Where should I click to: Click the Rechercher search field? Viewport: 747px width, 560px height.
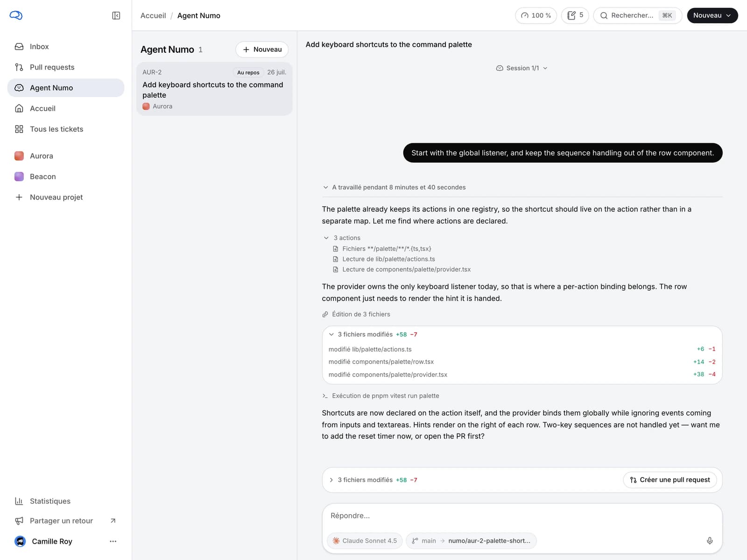637,15
